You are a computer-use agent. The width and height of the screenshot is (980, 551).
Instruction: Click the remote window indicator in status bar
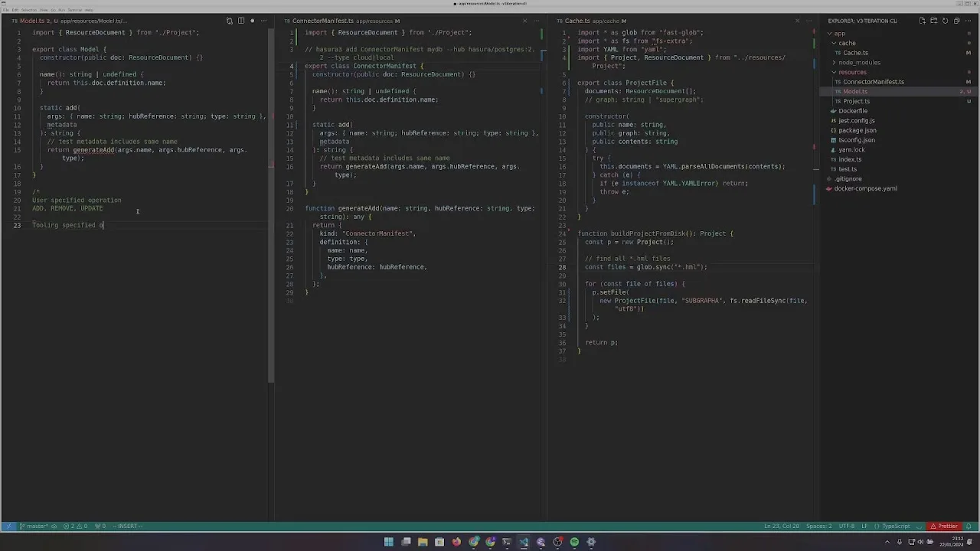pyautogui.click(x=8, y=526)
